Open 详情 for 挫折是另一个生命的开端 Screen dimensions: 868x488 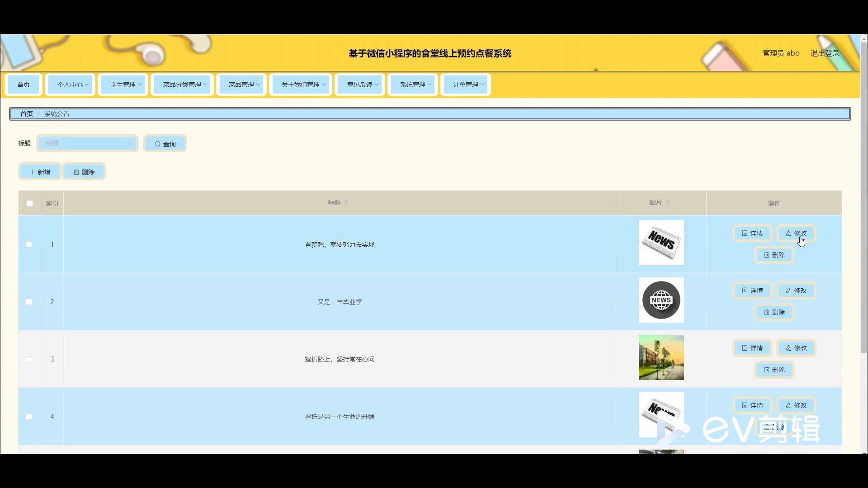coord(752,405)
